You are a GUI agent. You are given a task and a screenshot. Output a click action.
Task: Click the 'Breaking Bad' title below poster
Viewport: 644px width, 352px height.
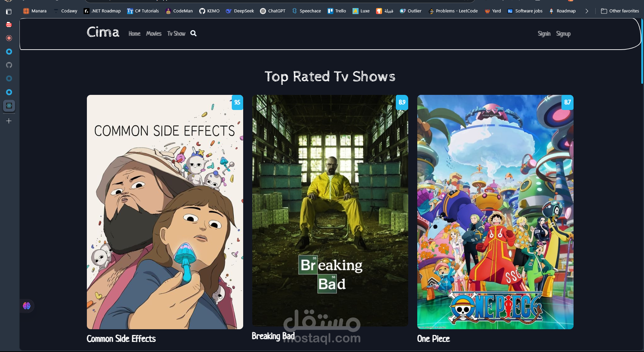point(273,336)
